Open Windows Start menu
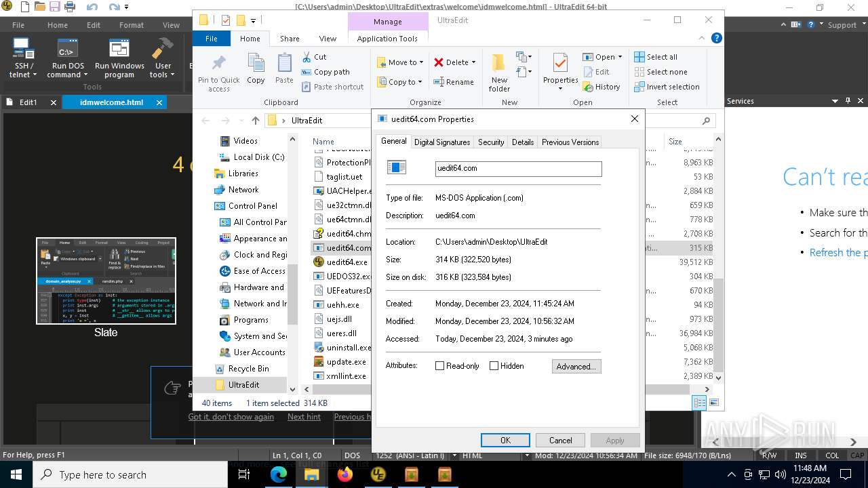Screen dimensions: 868x488 point(16,474)
